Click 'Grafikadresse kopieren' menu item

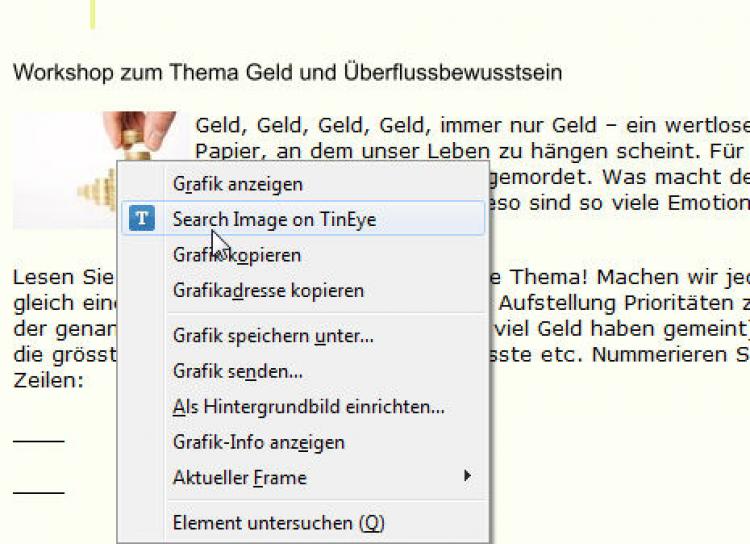(x=268, y=291)
